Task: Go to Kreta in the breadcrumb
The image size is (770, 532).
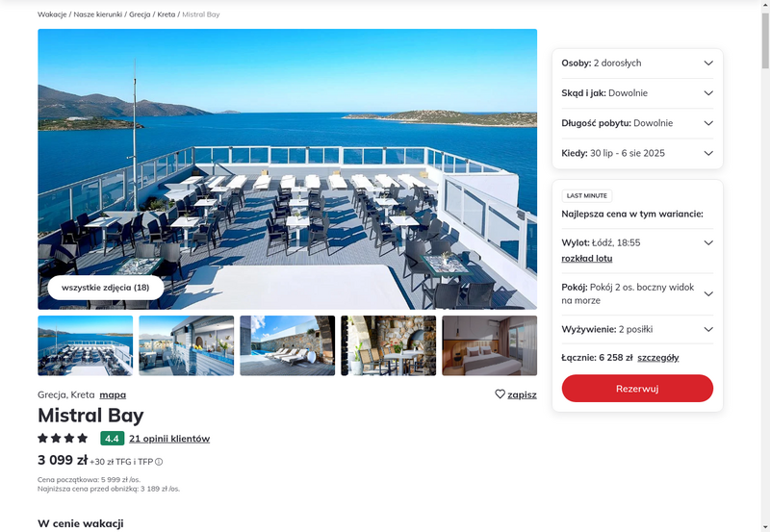Action: [166, 14]
